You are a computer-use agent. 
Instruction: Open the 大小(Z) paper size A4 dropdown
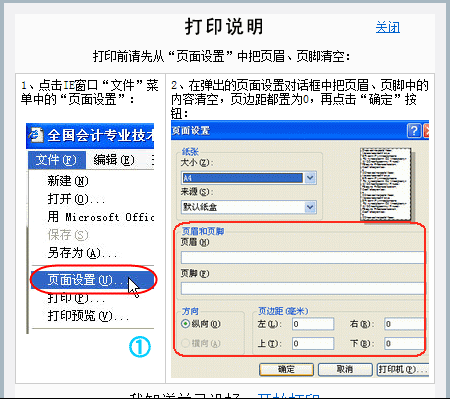point(249,178)
